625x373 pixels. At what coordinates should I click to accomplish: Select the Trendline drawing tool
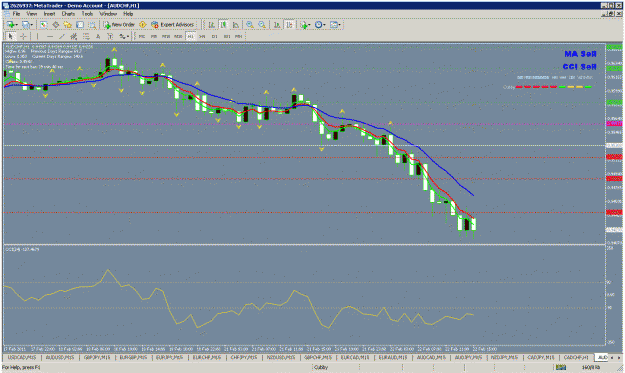click(x=62, y=36)
